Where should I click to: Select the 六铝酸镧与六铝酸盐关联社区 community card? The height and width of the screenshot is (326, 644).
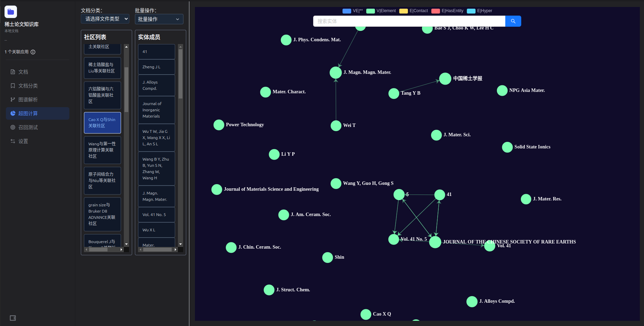tap(102, 95)
